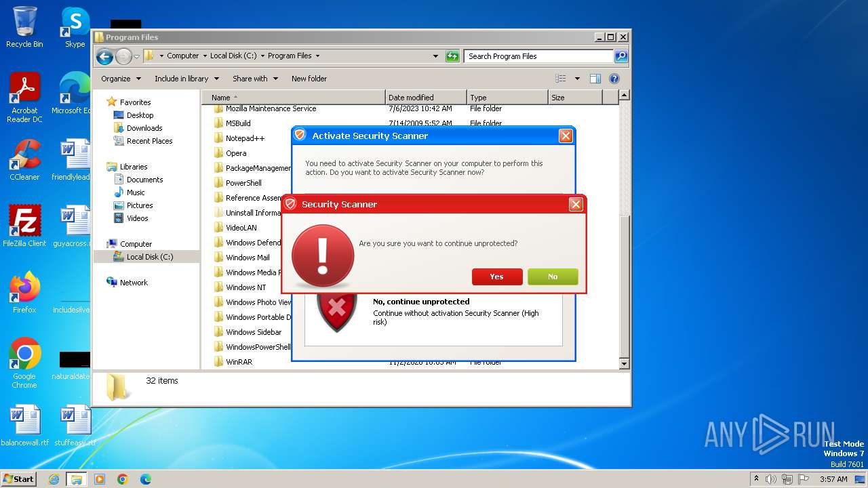Select Local Disk (C:) in navigation pane
The height and width of the screenshot is (488, 868).
pyautogui.click(x=149, y=257)
